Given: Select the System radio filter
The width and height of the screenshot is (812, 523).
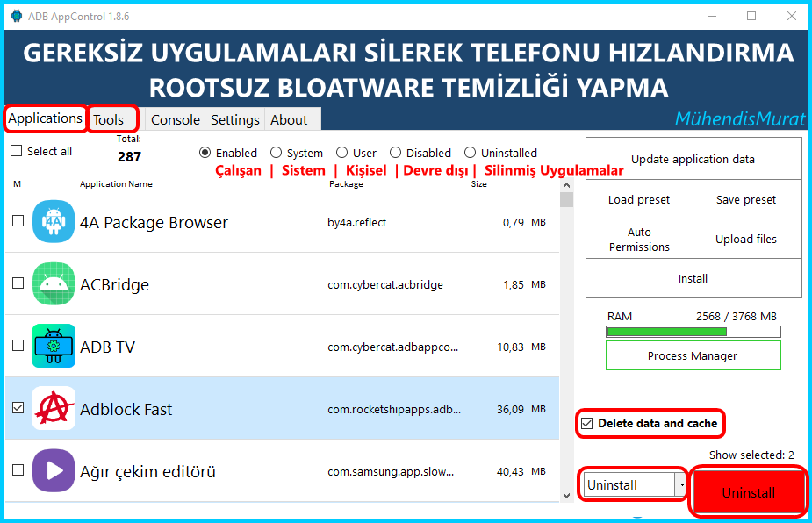Looking at the screenshot, I should pos(277,153).
